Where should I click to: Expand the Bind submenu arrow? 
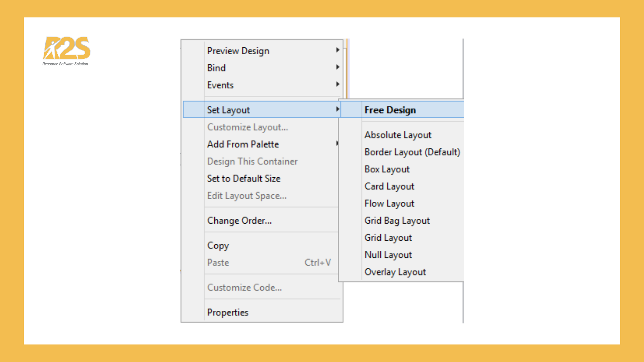337,67
